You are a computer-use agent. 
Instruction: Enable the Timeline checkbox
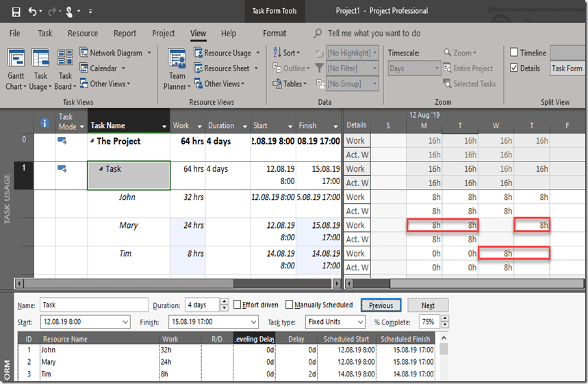point(515,53)
